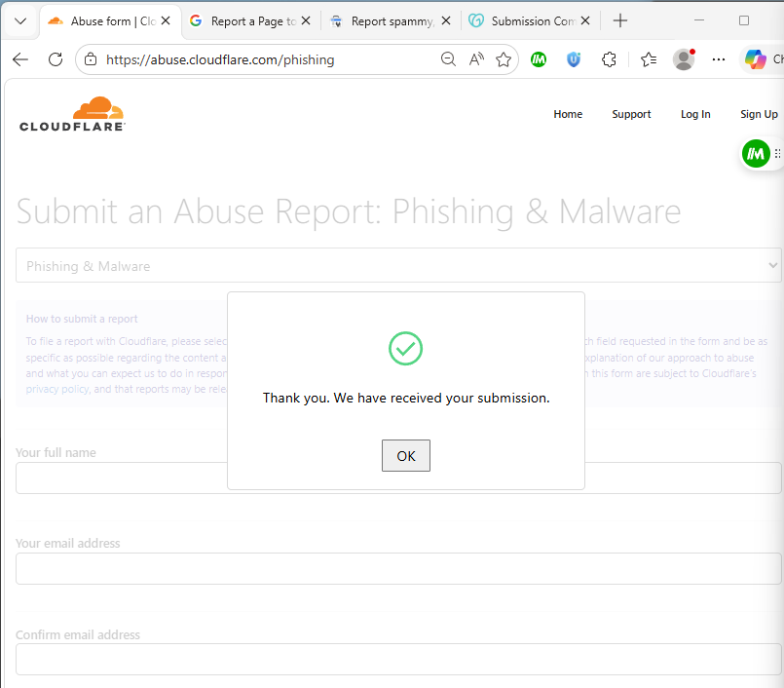Launch the Copilot sidebar icon
The image size is (784, 688).
click(x=755, y=59)
